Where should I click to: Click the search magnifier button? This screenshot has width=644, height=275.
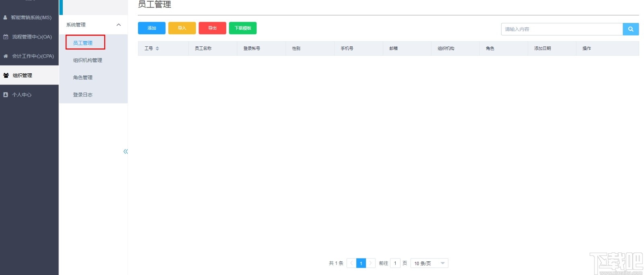click(630, 29)
